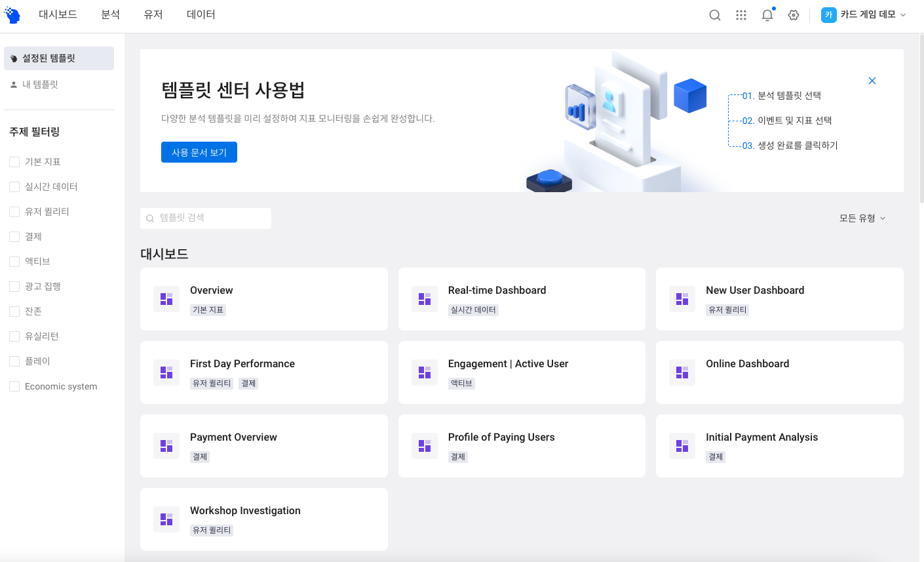Click the Real-time Dashboard template icon
Viewport: 924px width, 562px height.
pyautogui.click(x=424, y=298)
